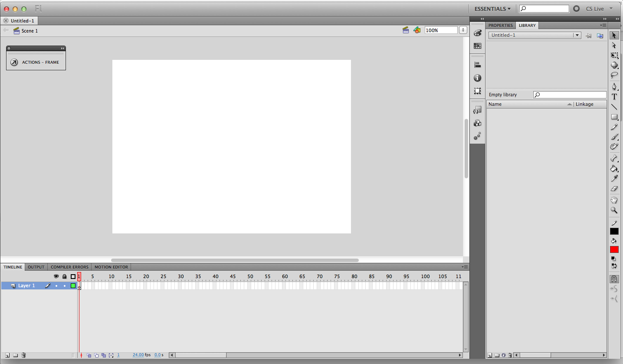Switch to the Properties tab
623x364 pixels.
500,26
